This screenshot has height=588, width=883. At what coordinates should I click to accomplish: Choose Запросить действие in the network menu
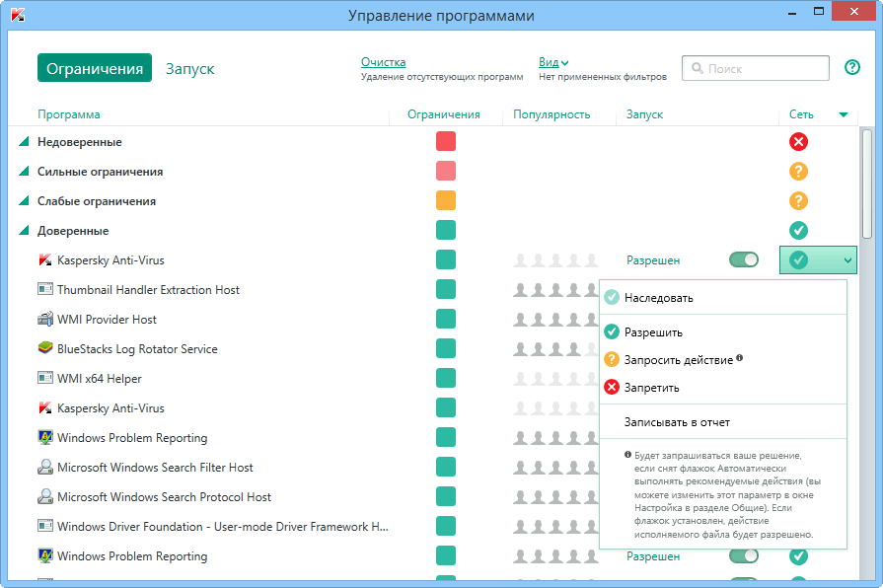[723, 359]
